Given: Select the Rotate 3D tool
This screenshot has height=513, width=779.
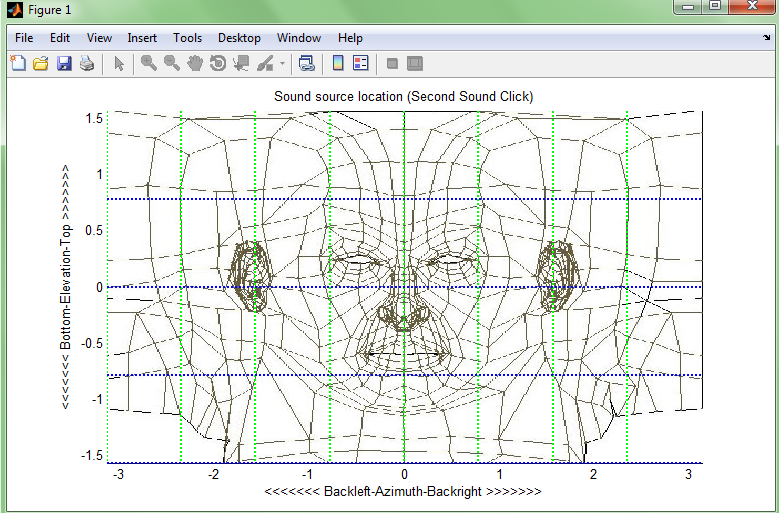Looking at the screenshot, I should (218, 64).
